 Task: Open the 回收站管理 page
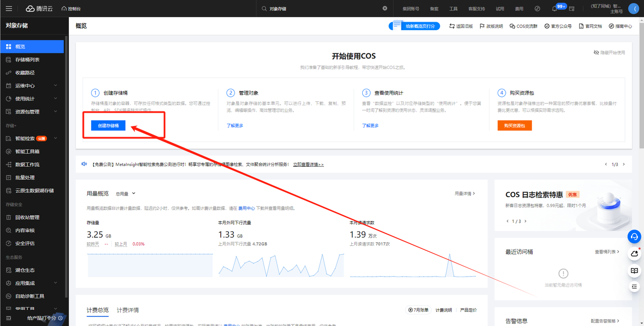(x=32, y=217)
